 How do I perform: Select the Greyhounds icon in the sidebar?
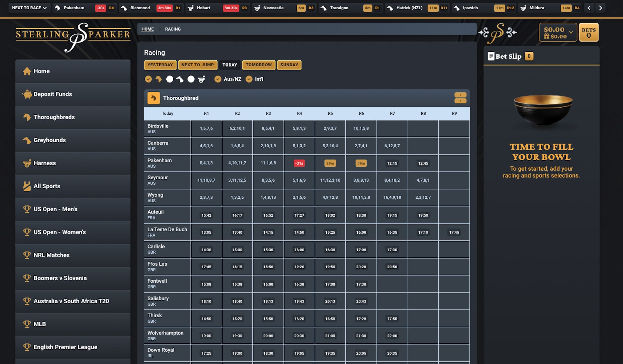[x=27, y=140]
